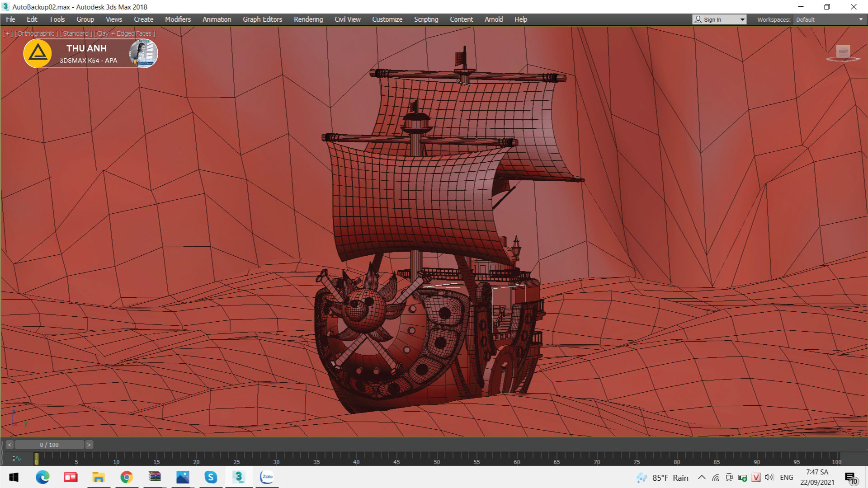Click the ViewCube in the viewport corner
This screenshot has height=488, width=868.
pos(843,52)
